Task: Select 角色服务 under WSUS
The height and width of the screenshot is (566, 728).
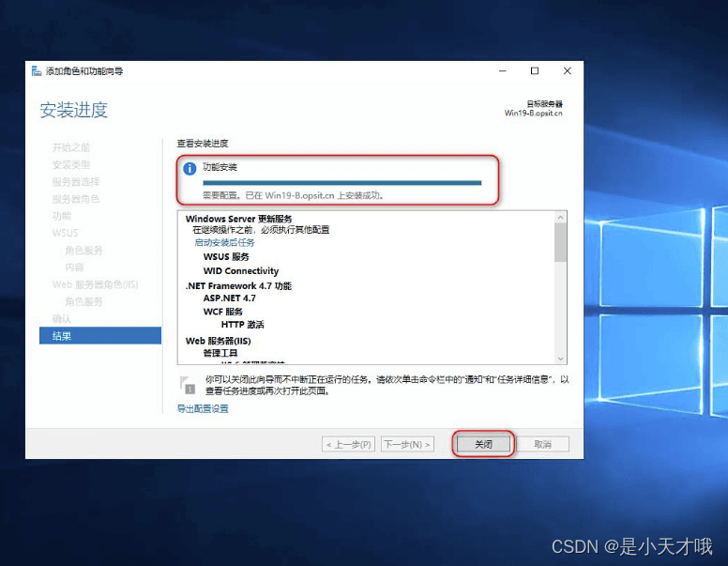Action: [x=83, y=251]
